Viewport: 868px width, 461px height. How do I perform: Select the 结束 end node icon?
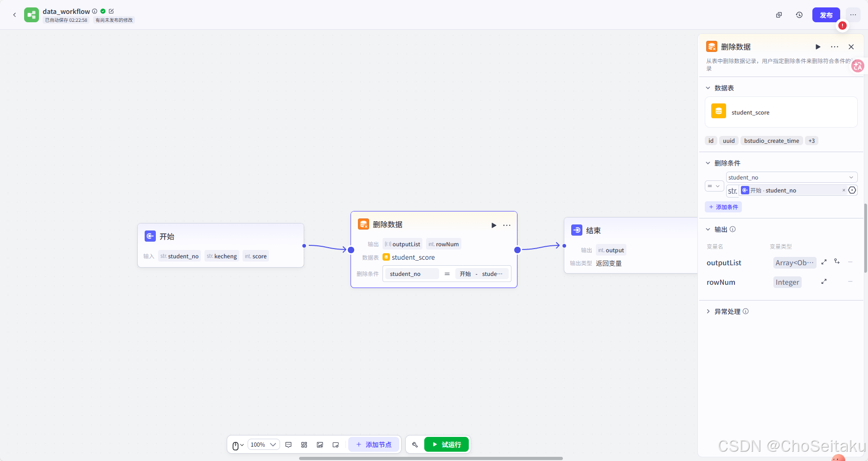point(577,230)
